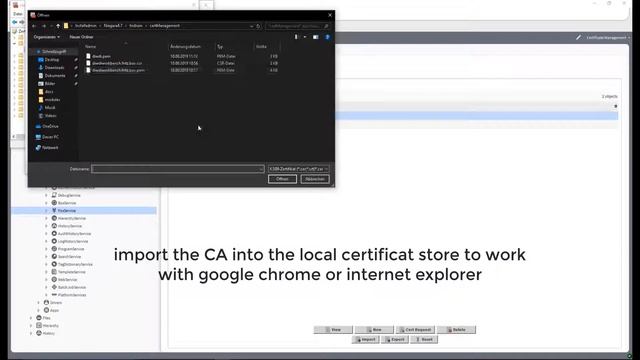Open the Dateiname history dropdown arrow
Viewport: 640px width, 360px height.
pos(261,169)
